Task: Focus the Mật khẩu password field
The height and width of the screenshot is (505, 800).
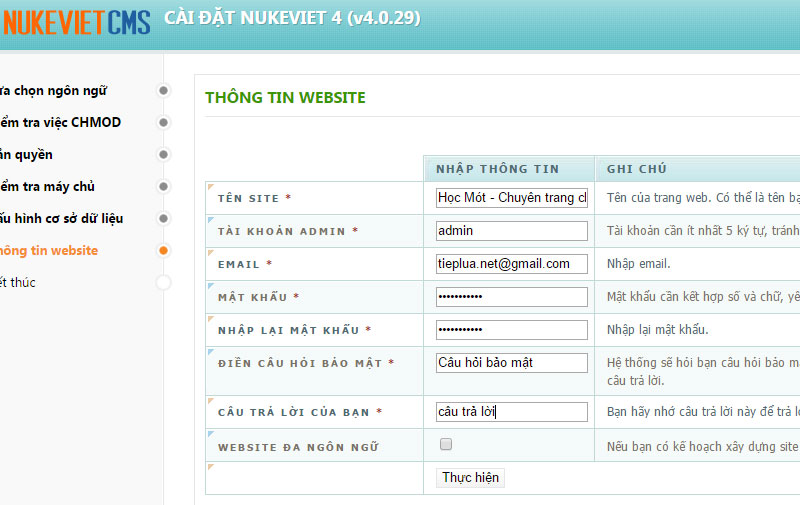Action: click(512, 297)
